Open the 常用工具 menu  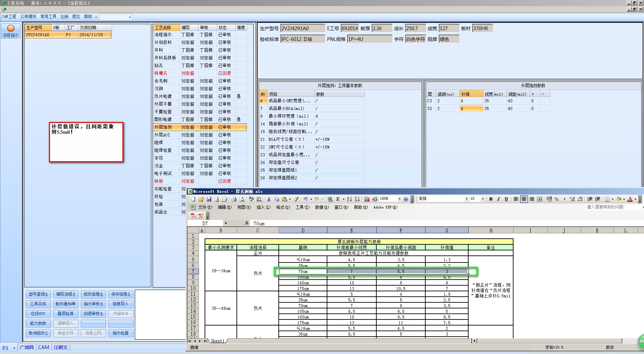point(48,16)
